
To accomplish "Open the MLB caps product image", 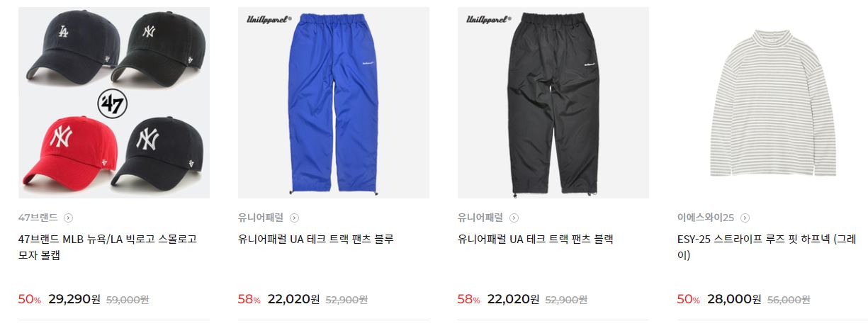I will pyautogui.click(x=114, y=103).
